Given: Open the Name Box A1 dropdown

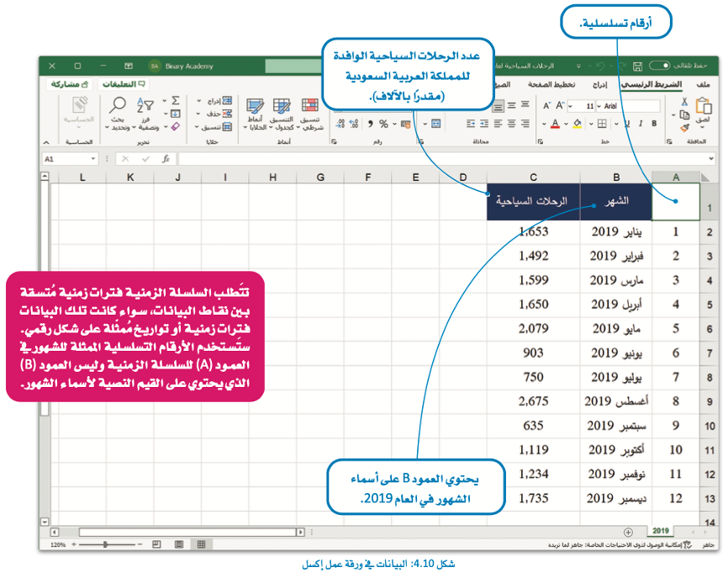Looking at the screenshot, I should pyautogui.click(x=92, y=159).
